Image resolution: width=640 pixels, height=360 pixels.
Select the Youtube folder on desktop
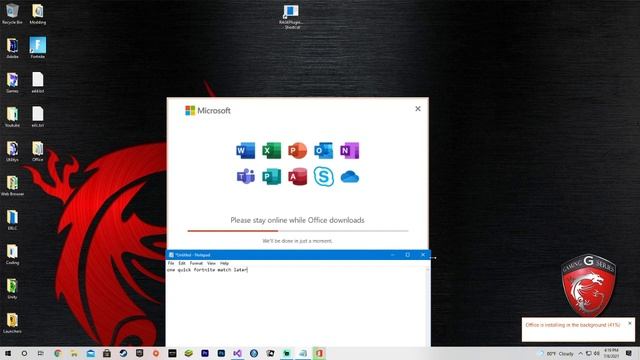[12, 116]
